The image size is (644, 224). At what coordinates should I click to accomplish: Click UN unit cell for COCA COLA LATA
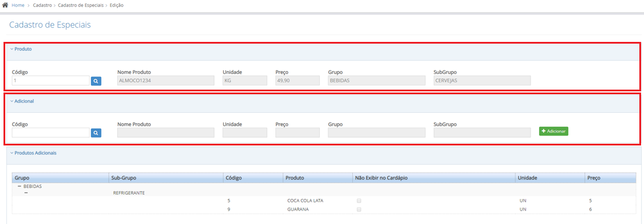coord(523,201)
